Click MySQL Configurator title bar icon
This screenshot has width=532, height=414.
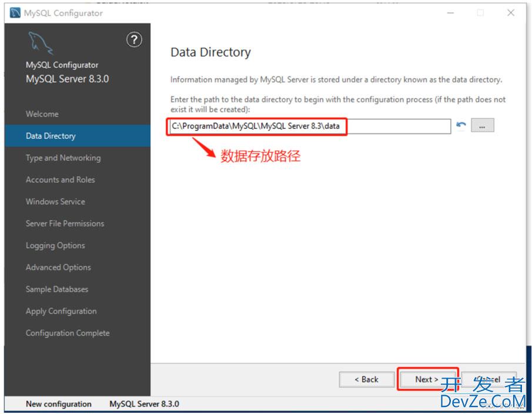click(x=15, y=13)
